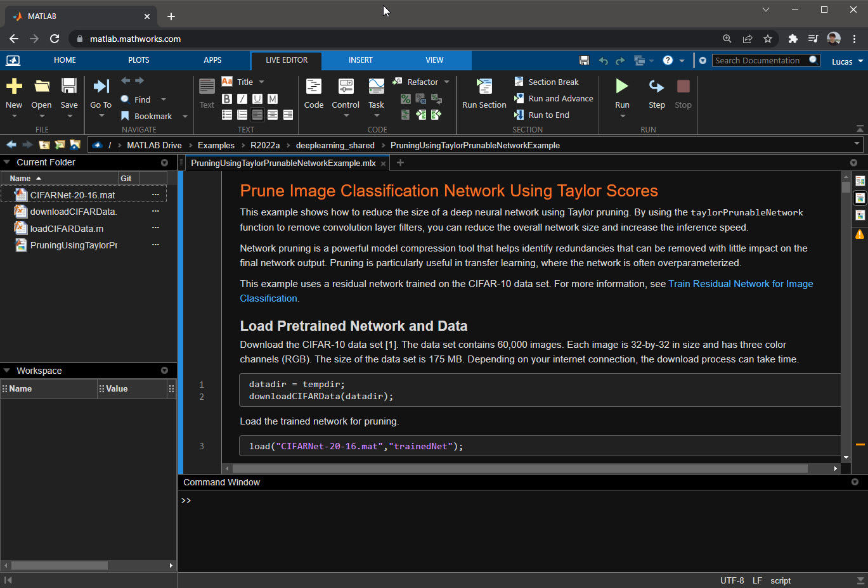Toggle underline text formatting
868x588 pixels.
(x=257, y=99)
